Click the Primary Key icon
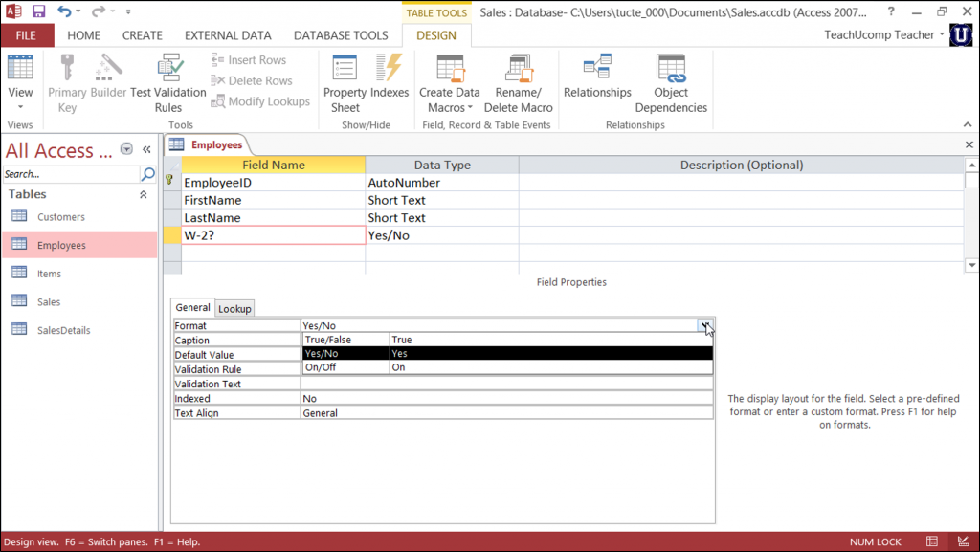 click(x=67, y=69)
